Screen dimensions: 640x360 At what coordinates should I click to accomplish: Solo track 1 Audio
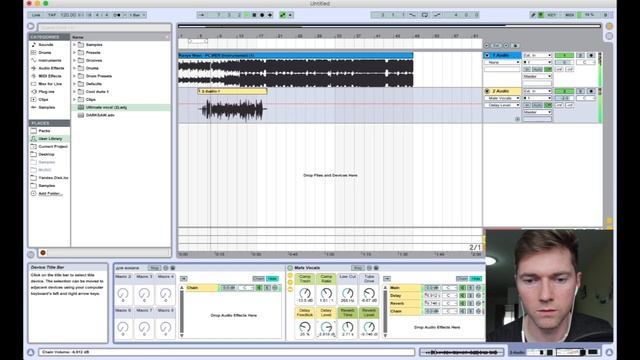click(x=580, y=55)
